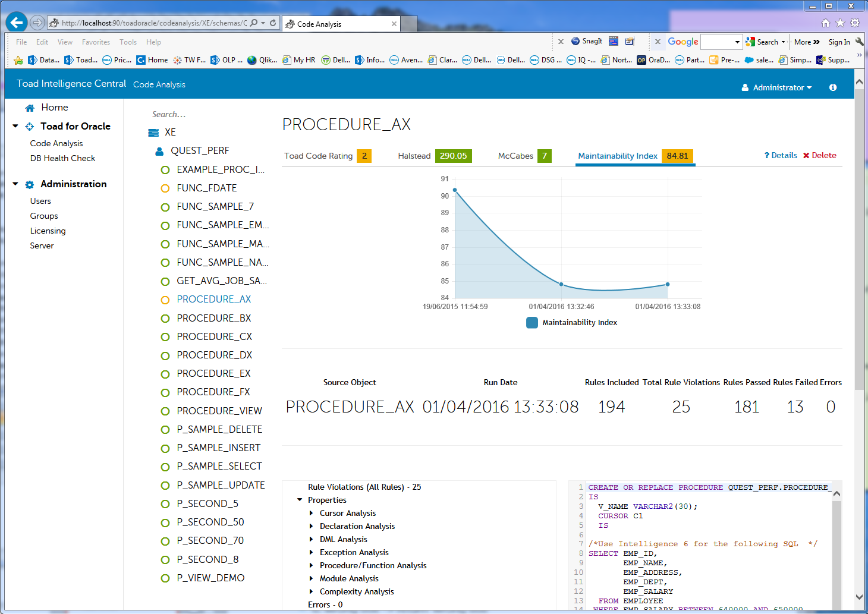Click the Maintainability Index legend square

pyautogui.click(x=532, y=323)
